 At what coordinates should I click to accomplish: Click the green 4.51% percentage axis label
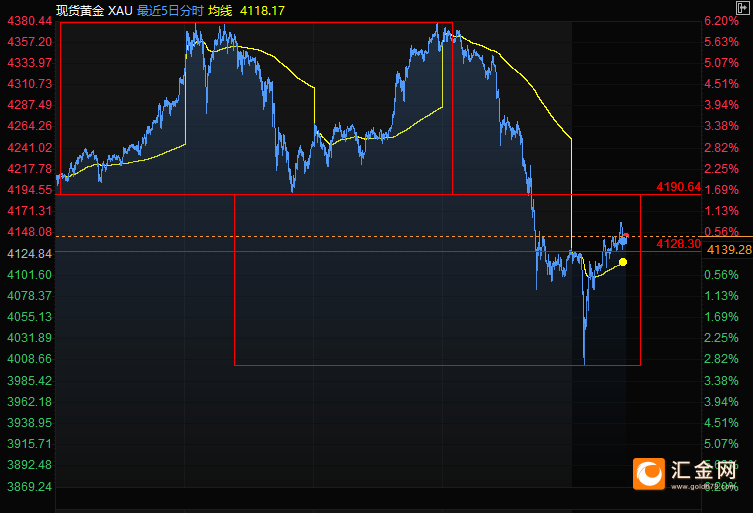coord(721,423)
